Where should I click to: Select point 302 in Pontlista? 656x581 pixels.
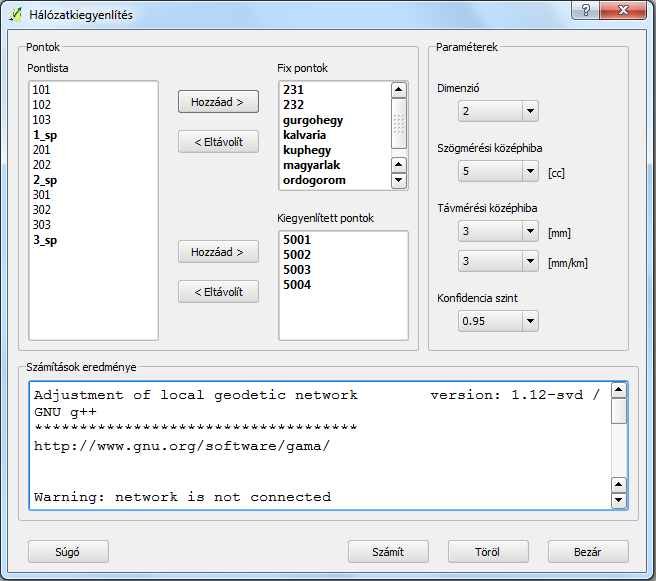point(42,210)
